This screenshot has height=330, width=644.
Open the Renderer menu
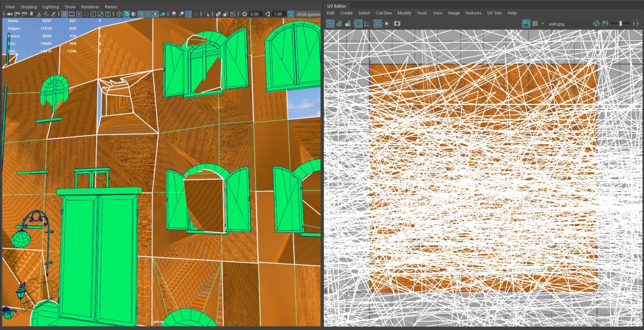pos(91,7)
